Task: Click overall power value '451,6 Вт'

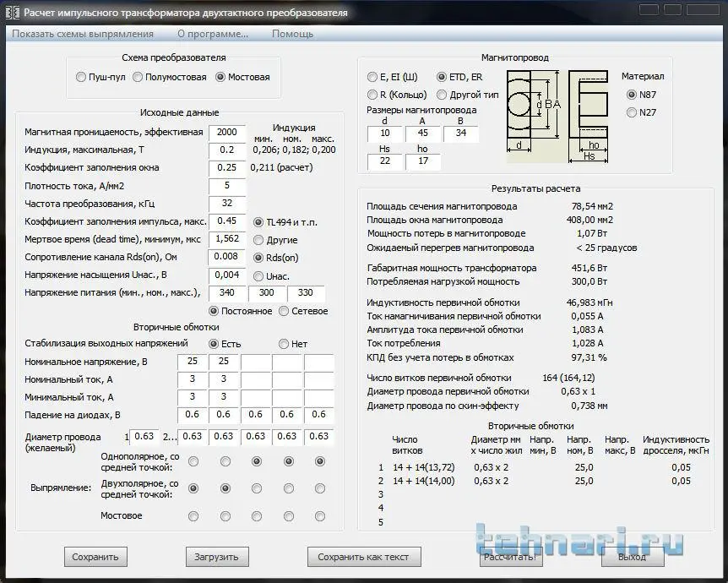Action: point(589,268)
